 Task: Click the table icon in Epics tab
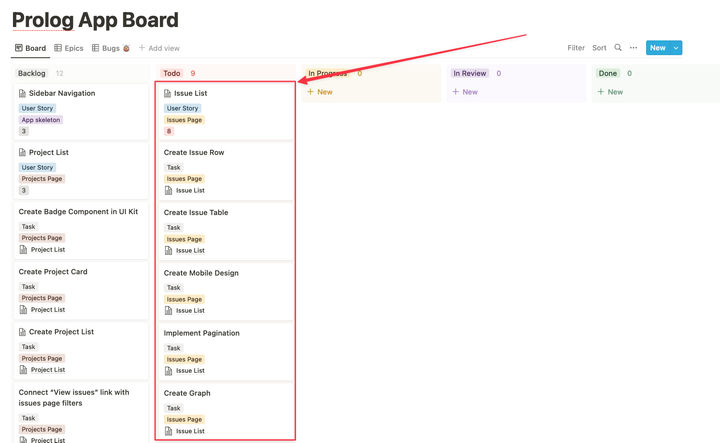tap(58, 48)
